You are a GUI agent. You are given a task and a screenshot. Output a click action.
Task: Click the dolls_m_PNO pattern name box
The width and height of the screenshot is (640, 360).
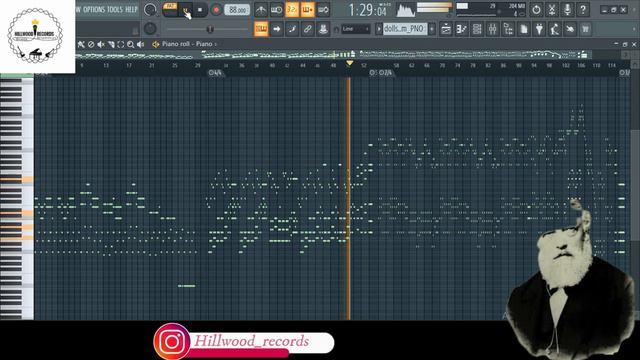pyautogui.click(x=405, y=29)
